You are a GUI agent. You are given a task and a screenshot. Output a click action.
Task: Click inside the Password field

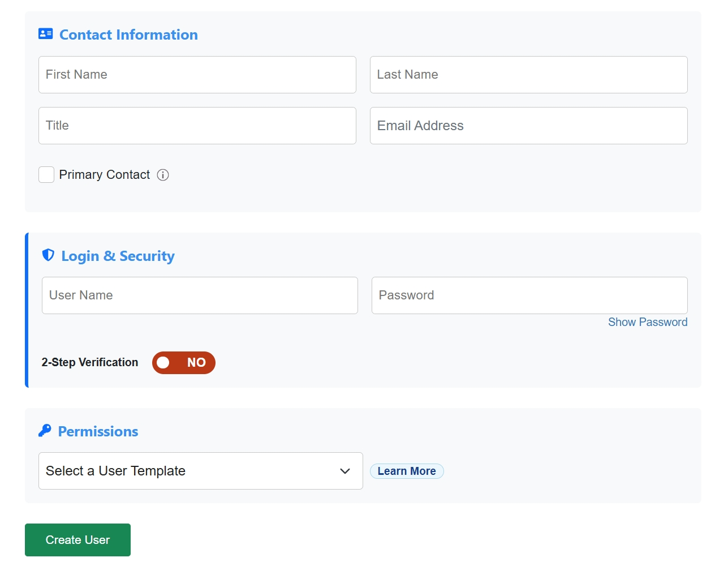pos(529,295)
